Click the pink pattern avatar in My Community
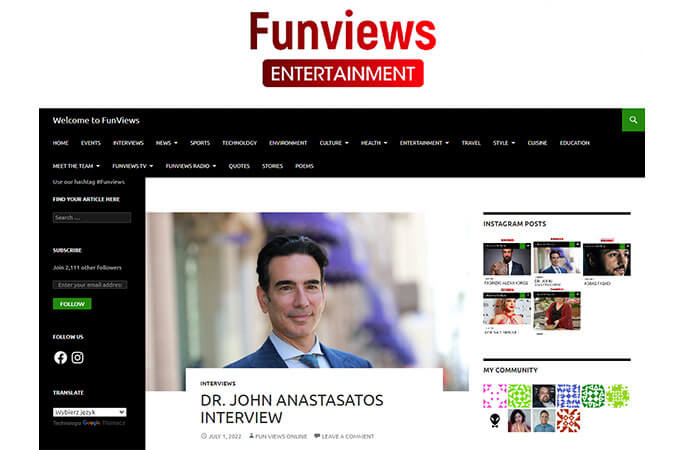This screenshot has width=700, height=450. click(495, 396)
